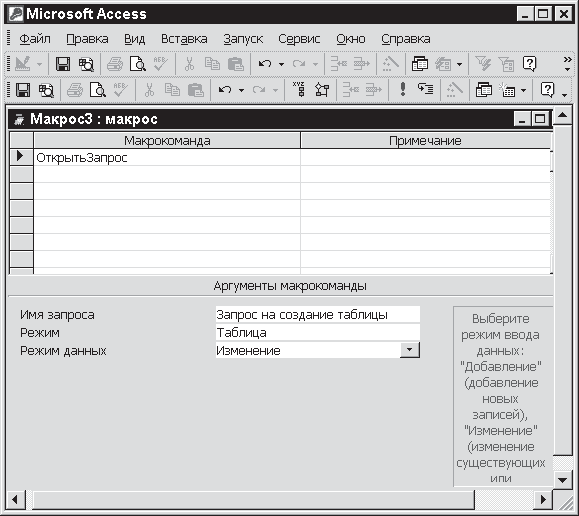Screen dimensions: 579x516
Task: Click the Single Step icon
Action: click(425, 89)
